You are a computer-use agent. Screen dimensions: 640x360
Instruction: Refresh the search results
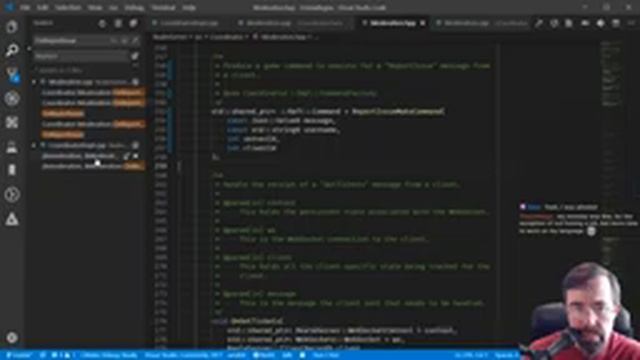coord(102,24)
